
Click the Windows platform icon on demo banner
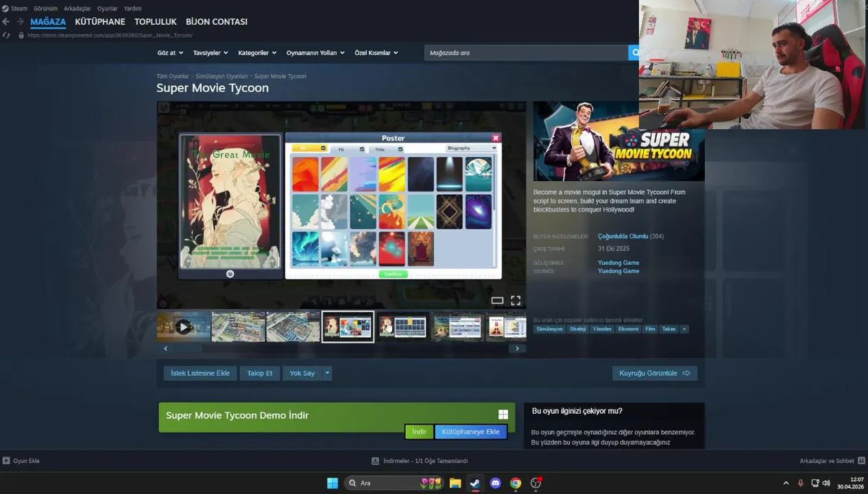[x=503, y=414]
